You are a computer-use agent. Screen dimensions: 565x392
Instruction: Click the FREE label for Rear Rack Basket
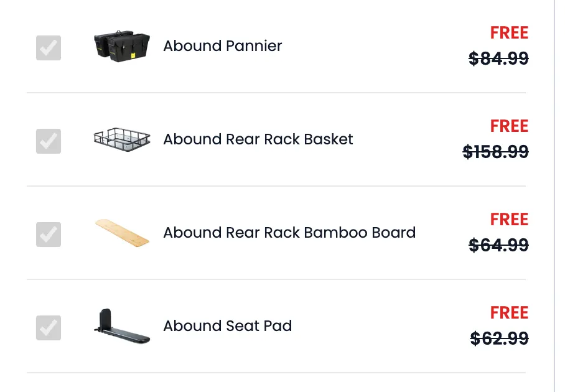(x=509, y=126)
